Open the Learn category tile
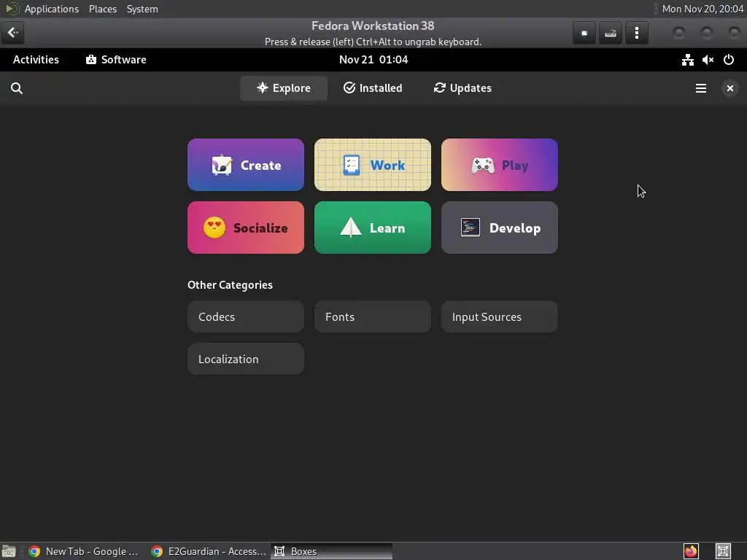 373,227
